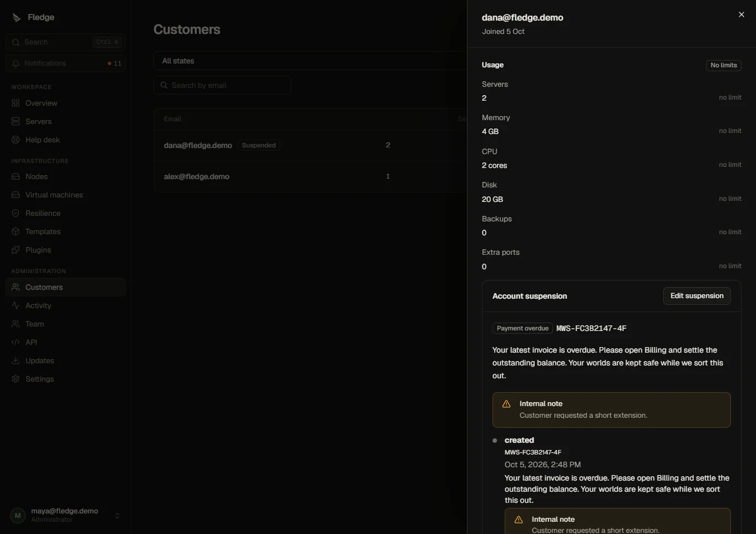Click the Fledge logo icon
This screenshot has width=756, height=534.
pyautogui.click(x=17, y=17)
